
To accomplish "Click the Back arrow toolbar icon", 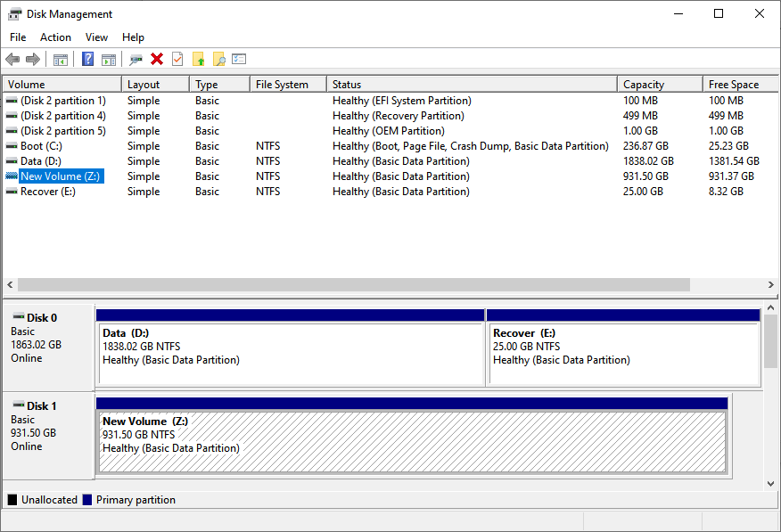I will [x=12, y=60].
